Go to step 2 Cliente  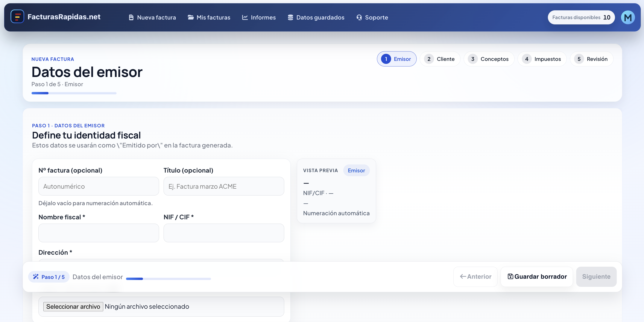440,59
